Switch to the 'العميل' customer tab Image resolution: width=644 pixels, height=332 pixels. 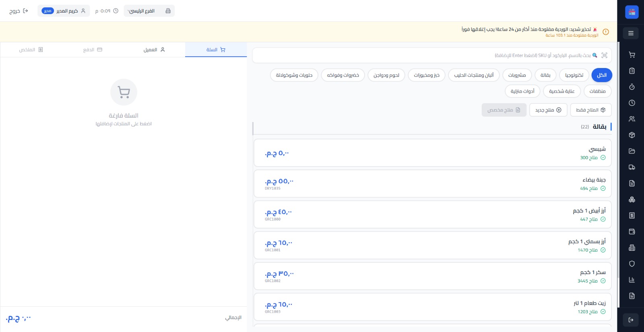click(154, 50)
